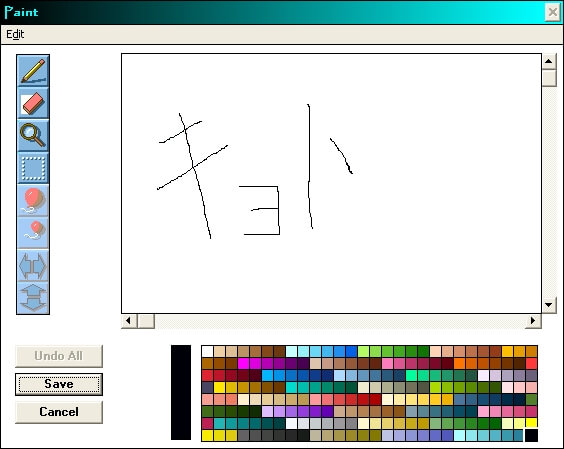Select the Pencil tool
The height and width of the screenshot is (449, 564).
[33, 71]
